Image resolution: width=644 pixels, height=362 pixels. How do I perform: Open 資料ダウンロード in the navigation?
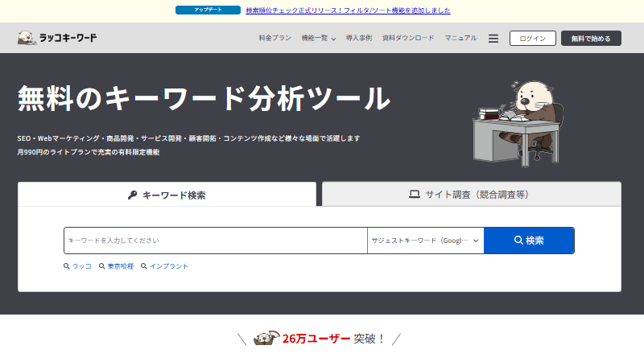click(408, 38)
